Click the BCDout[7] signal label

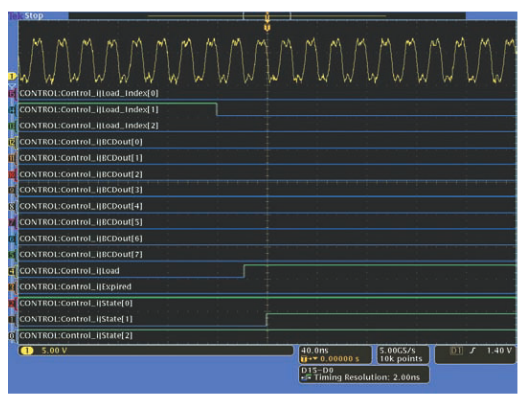81,255
